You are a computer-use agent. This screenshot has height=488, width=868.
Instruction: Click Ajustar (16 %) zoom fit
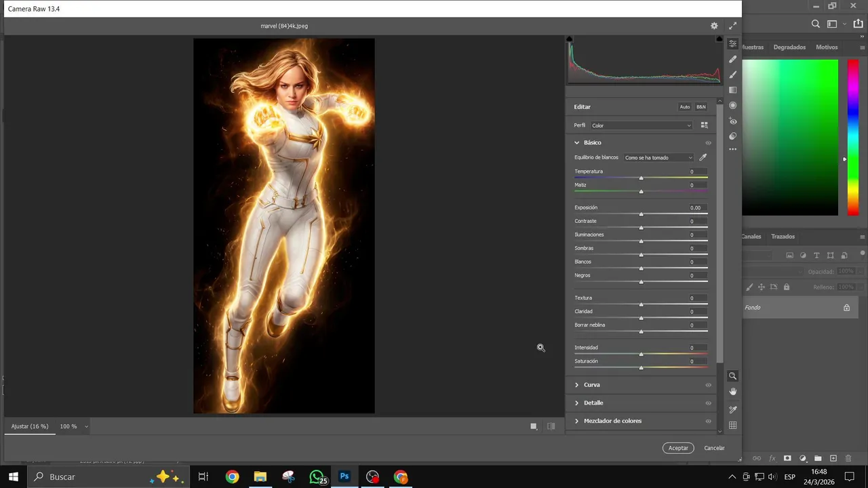tap(30, 426)
